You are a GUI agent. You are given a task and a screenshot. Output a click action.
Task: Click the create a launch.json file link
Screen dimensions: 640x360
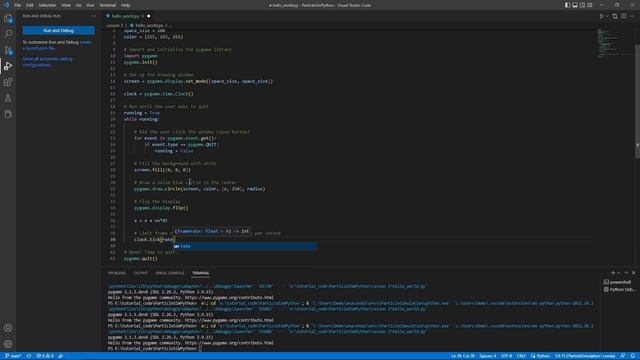point(57,45)
